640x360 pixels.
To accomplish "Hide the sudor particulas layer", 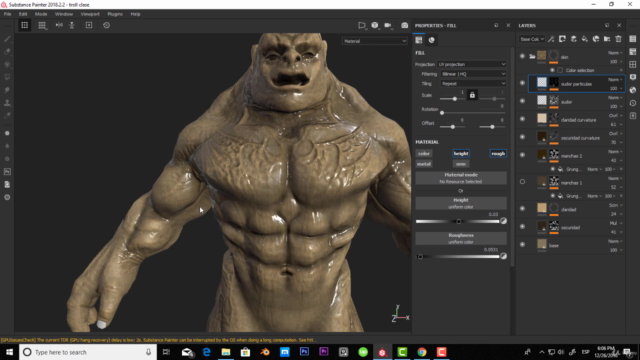I will pos(522,83).
